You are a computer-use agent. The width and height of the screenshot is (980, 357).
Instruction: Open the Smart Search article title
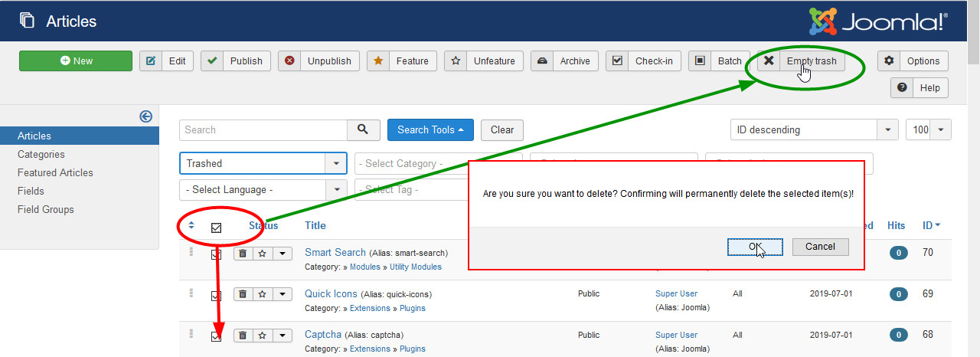pos(335,252)
